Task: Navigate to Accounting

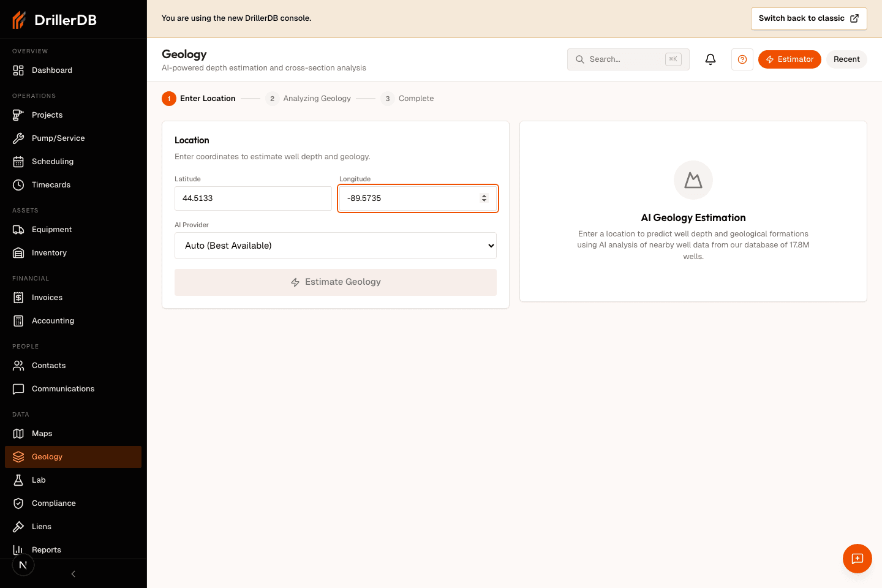Action: point(73,321)
